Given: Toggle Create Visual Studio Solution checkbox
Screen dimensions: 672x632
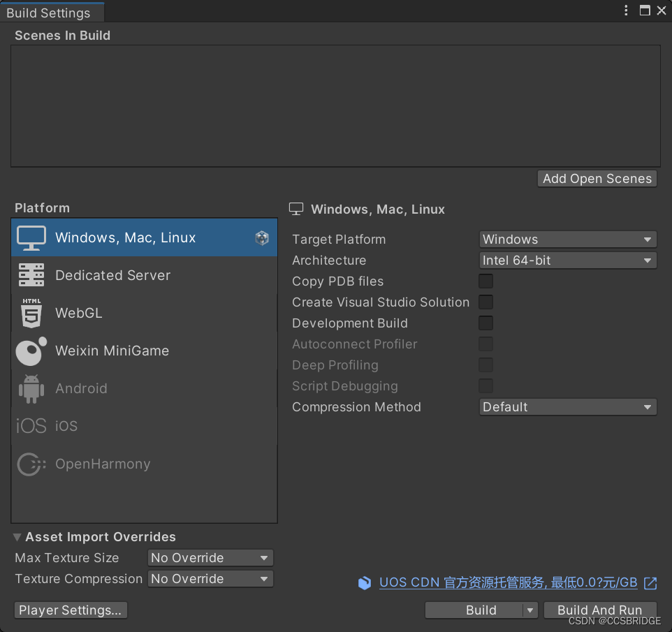Looking at the screenshot, I should pos(485,302).
